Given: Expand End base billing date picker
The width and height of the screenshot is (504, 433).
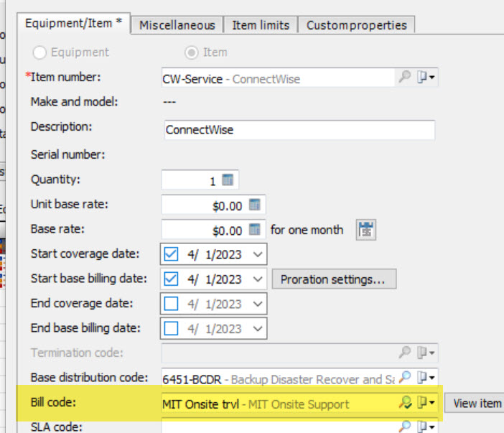Looking at the screenshot, I should click(258, 329).
